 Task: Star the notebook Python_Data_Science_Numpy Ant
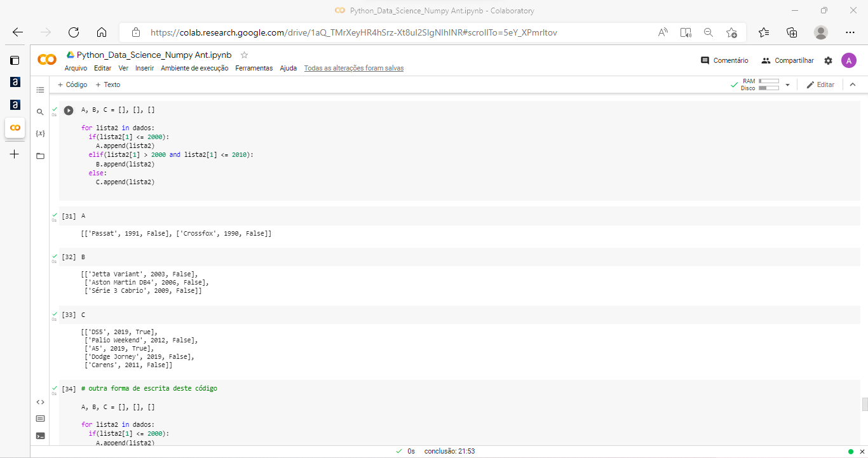(244, 55)
